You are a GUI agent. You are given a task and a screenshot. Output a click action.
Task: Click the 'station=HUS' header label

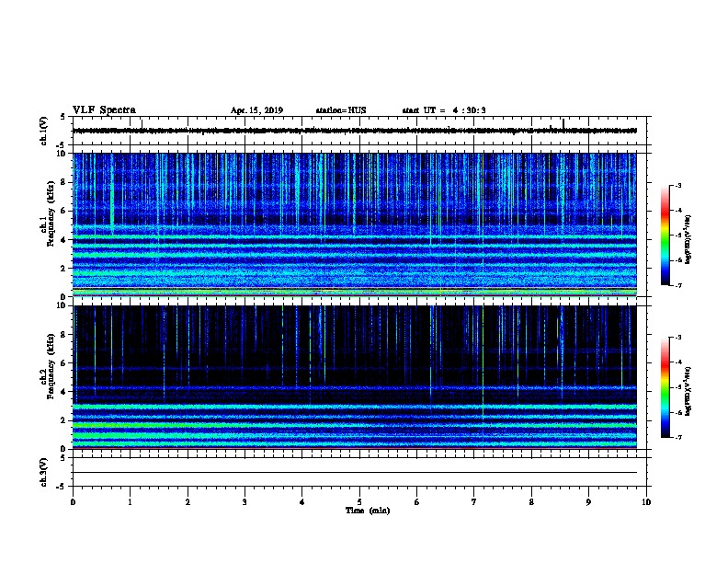(341, 110)
